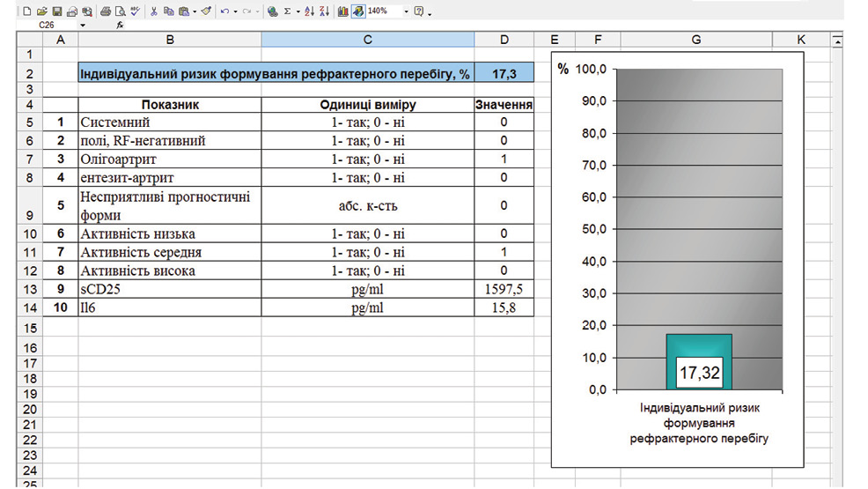Image resolution: width=868 pixels, height=489 pixels.
Task: Open the 140% zoom level dropdown
Action: [x=407, y=11]
